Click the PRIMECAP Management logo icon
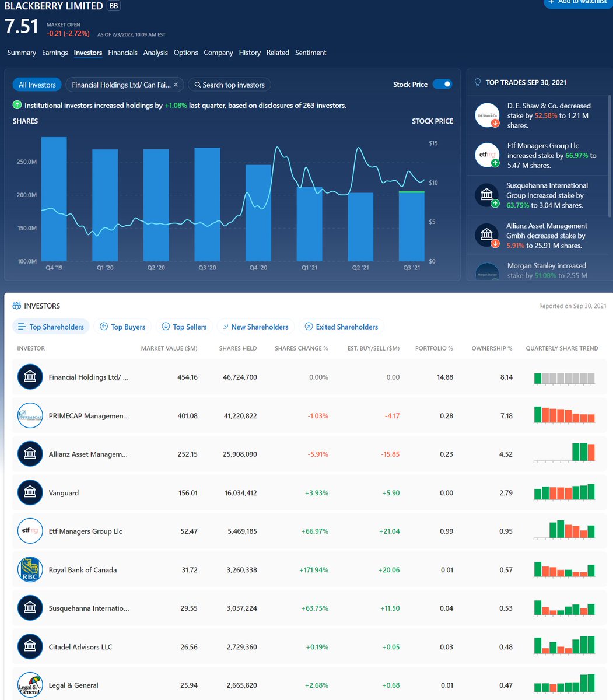Viewport: 613px width, 700px height. [30, 416]
